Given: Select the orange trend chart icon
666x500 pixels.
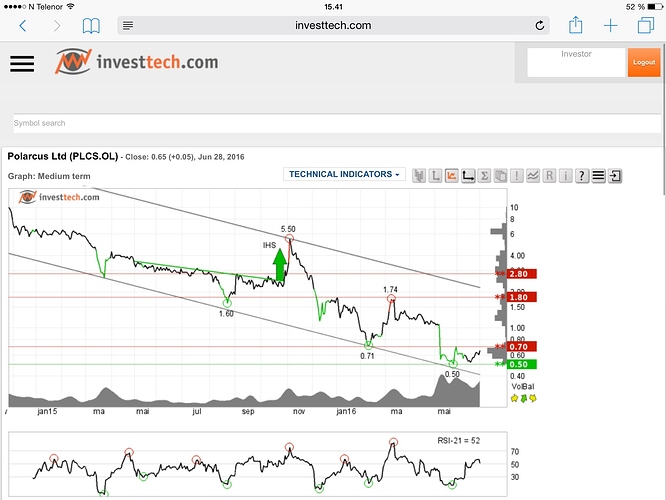Looking at the screenshot, I should tap(452, 176).
